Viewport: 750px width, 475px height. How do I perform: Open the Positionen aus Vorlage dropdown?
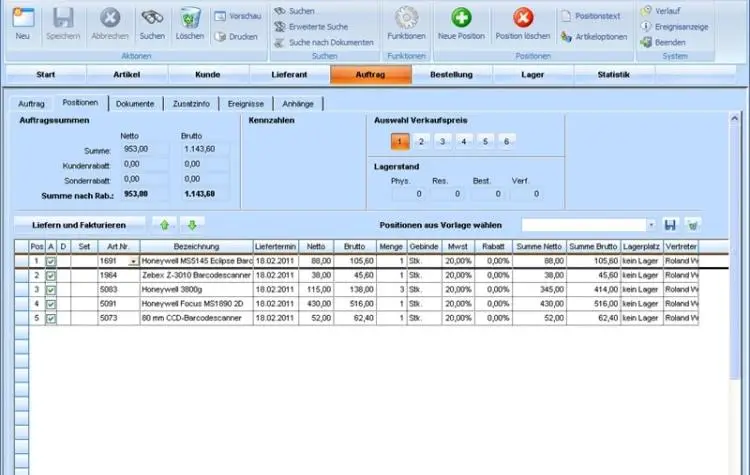pos(652,225)
